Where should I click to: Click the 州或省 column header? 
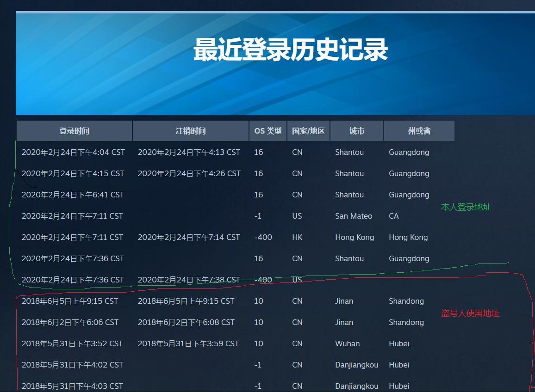(418, 131)
